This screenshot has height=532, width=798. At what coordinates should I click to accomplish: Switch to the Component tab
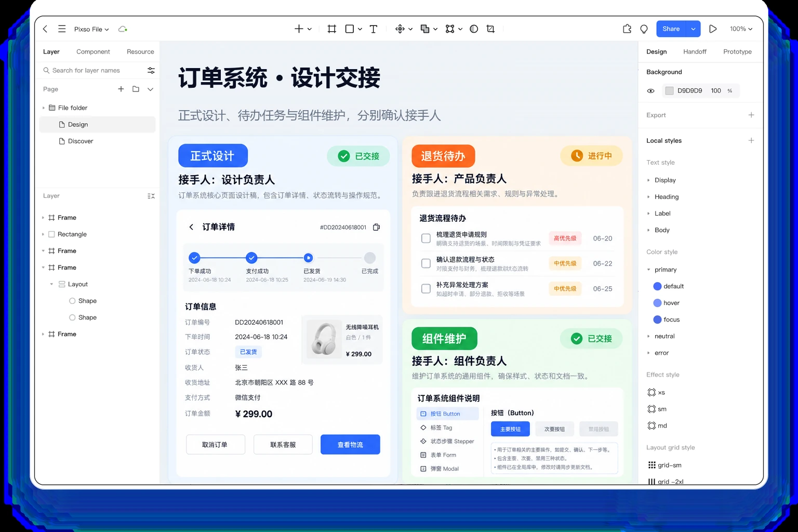[x=93, y=52]
